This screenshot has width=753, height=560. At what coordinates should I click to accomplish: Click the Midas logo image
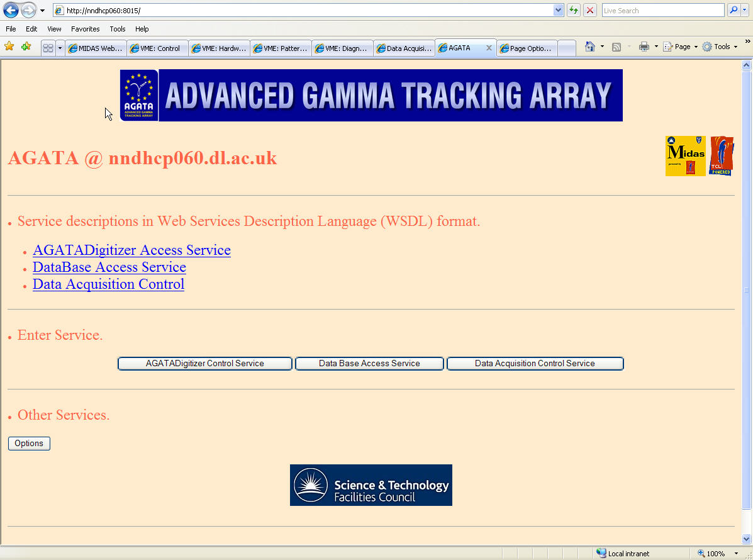[685, 155]
